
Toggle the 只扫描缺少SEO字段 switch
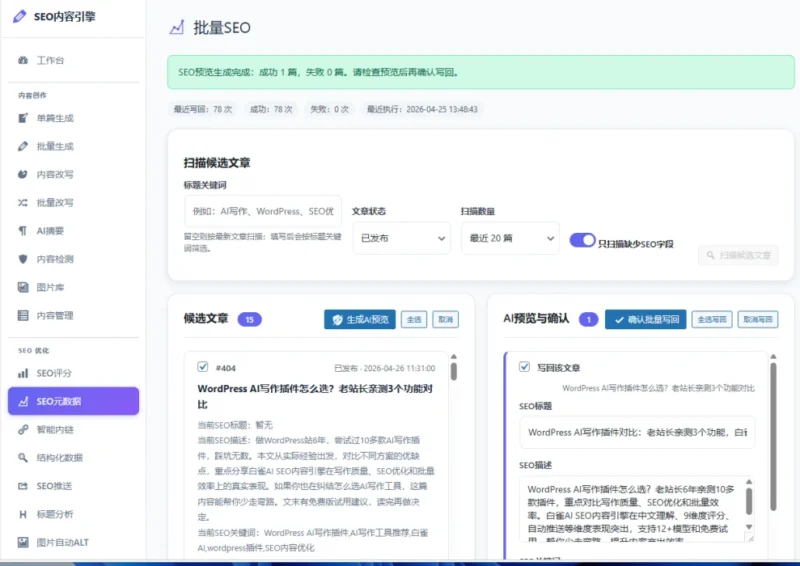coord(582,240)
